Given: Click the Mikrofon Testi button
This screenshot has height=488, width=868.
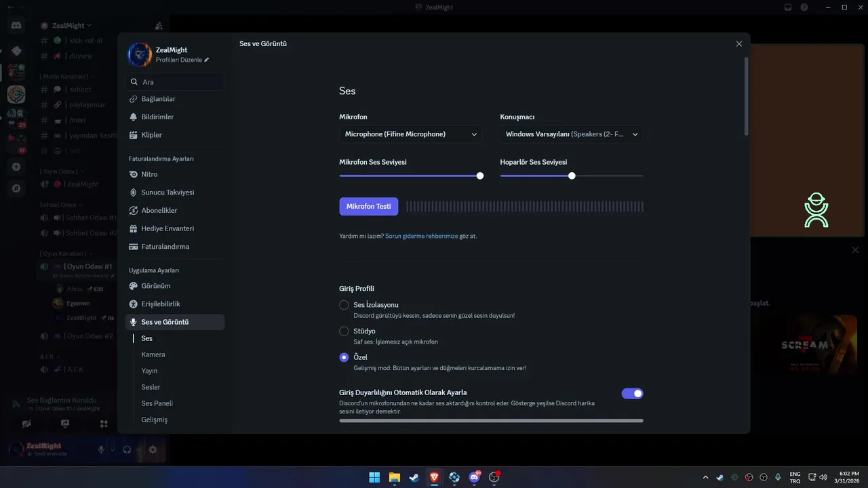Looking at the screenshot, I should tap(369, 206).
